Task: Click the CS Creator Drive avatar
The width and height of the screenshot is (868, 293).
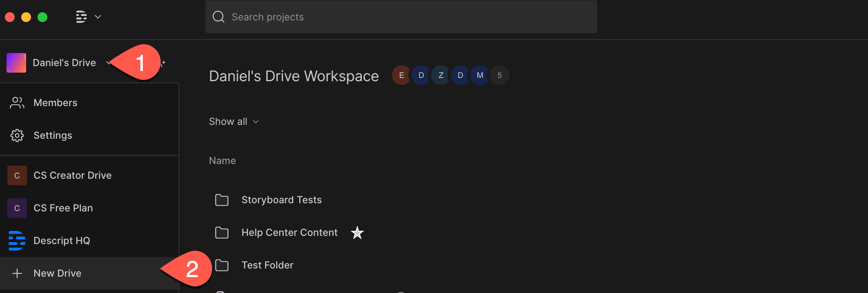Action: coord(17,175)
